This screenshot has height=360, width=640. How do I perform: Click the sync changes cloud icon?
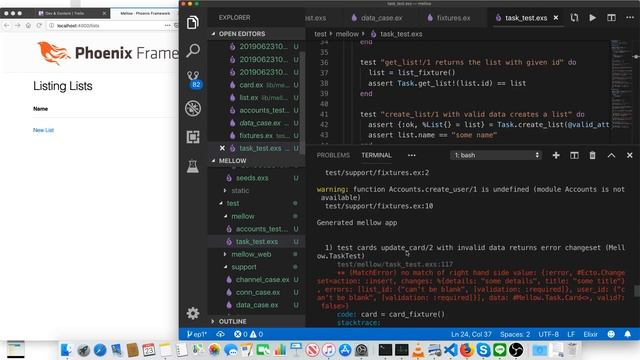[x=220, y=334]
